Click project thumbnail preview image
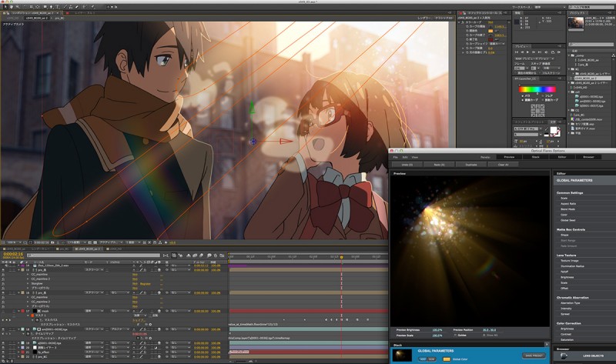Image resolution: width=616 pixels, height=364 pixels. point(576,23)
